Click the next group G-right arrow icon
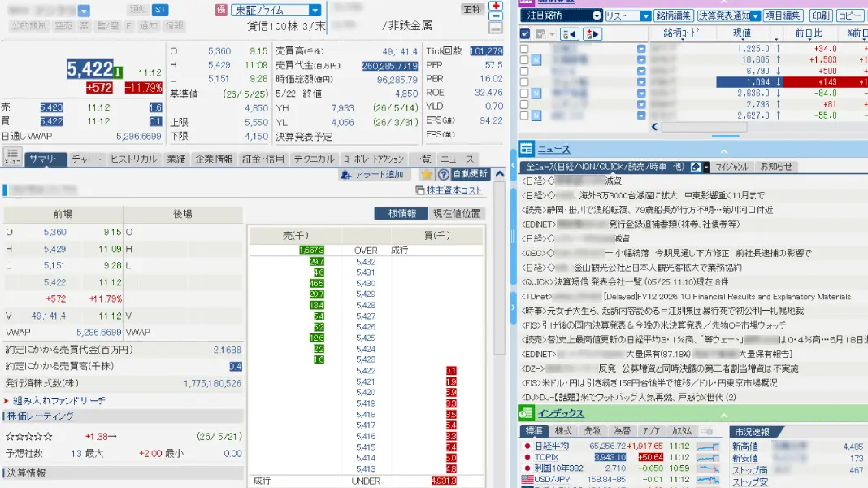 point(592,34)
